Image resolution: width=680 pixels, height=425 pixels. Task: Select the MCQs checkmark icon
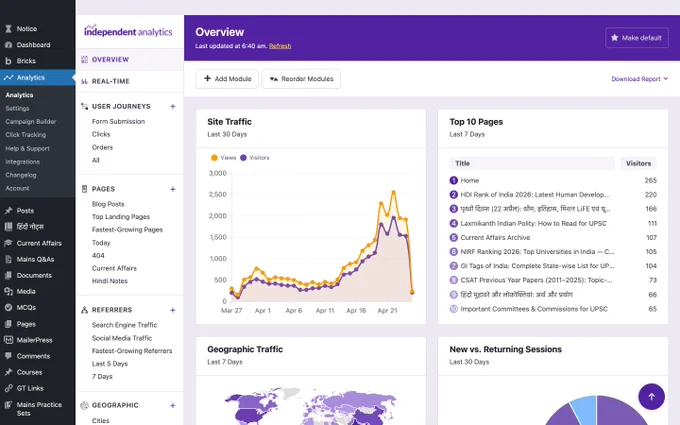click(8, 307)
